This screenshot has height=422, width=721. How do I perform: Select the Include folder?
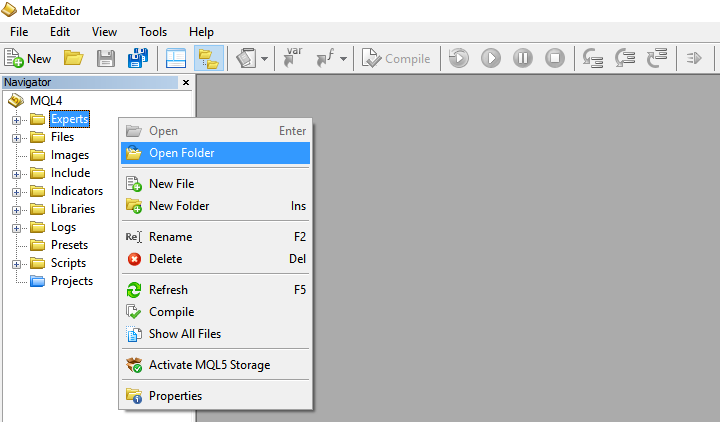[x=70, y=173]
